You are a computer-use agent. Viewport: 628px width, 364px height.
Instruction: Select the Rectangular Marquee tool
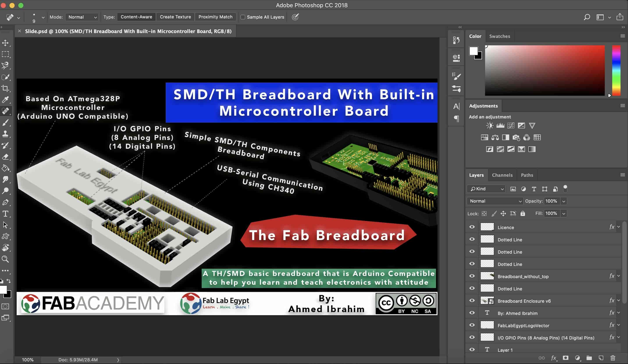click(5, 54)
